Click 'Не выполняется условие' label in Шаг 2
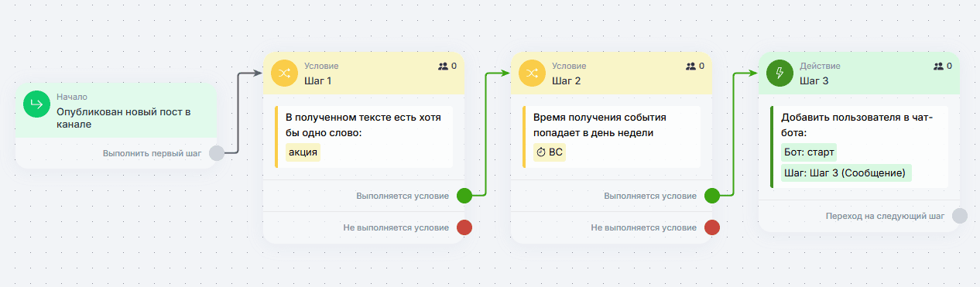The height and width of the screenshot is (287, 980). click(644, 227)
